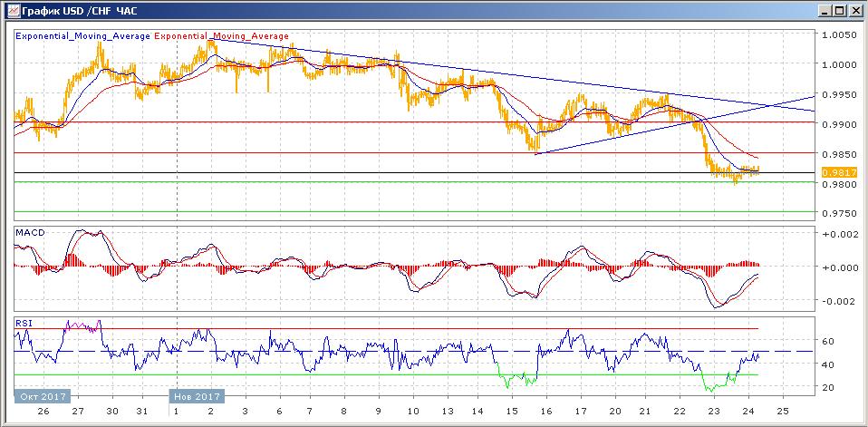Image resolution: width=868 pixels, height=427 pixels.
Task: Click date 15 on the time axis
Action: click(514, 410)
